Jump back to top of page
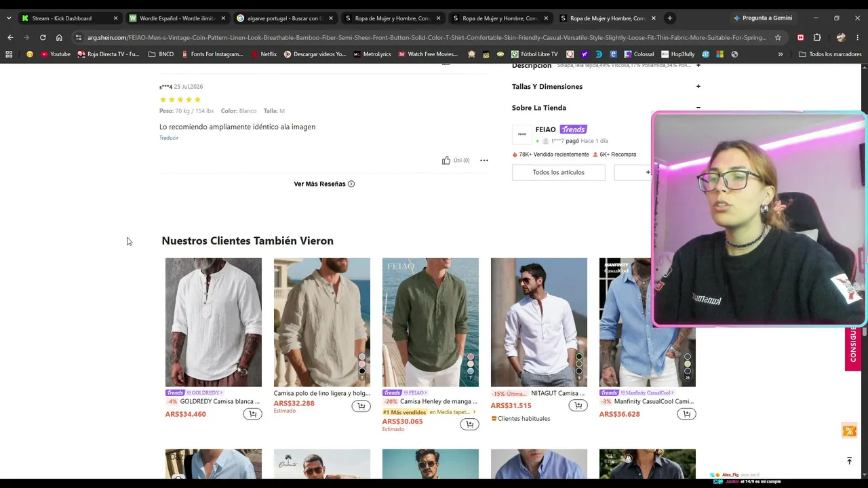The width and height of the screenshot is (868, 488). [849, 461]
